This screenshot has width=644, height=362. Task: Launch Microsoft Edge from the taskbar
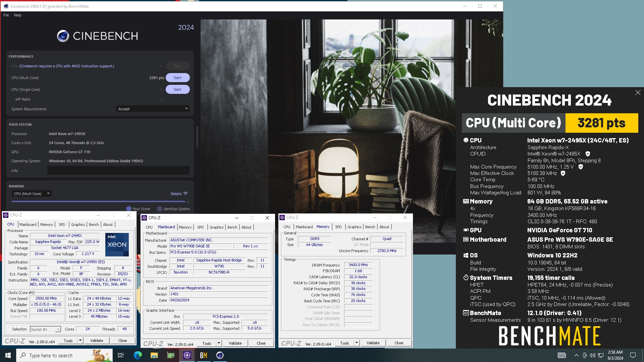click(138, 355)
